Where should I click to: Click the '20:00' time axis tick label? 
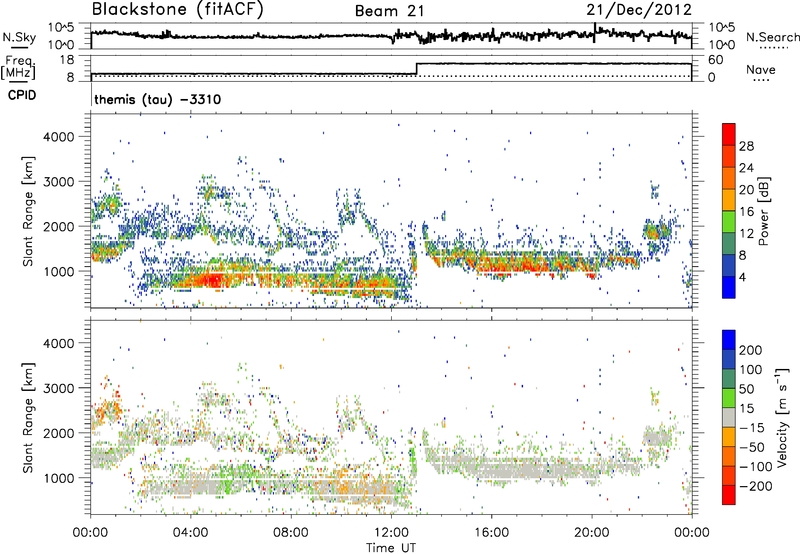point(591,533)
